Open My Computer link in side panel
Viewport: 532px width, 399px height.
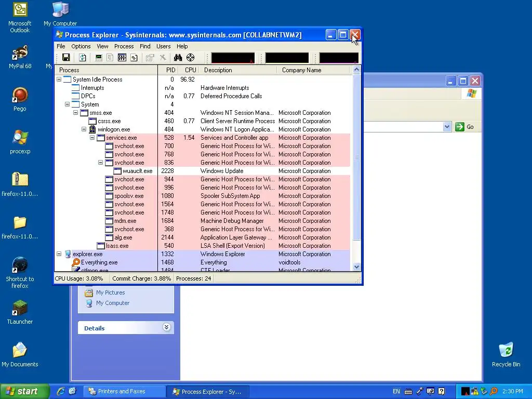click(113, 303)
